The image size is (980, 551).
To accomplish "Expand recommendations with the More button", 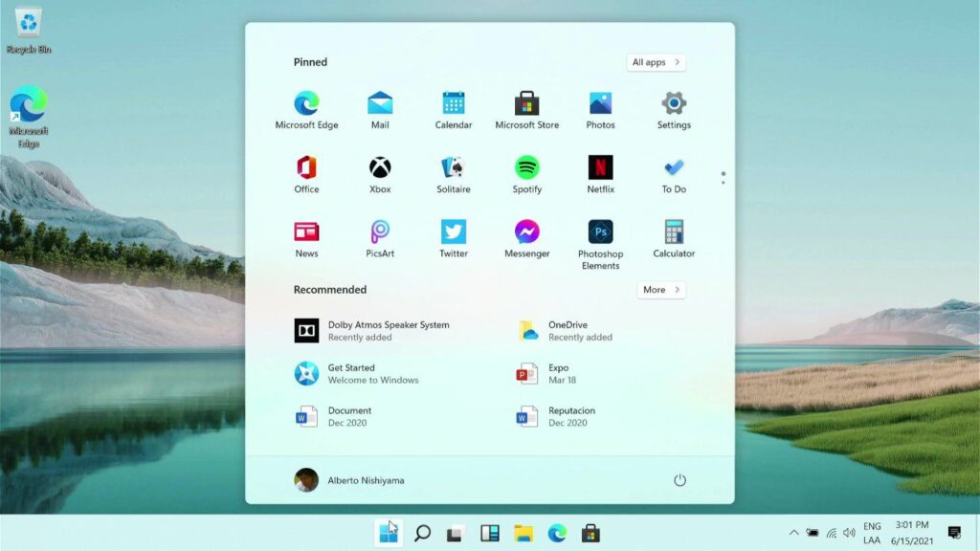I will (661, 290).
